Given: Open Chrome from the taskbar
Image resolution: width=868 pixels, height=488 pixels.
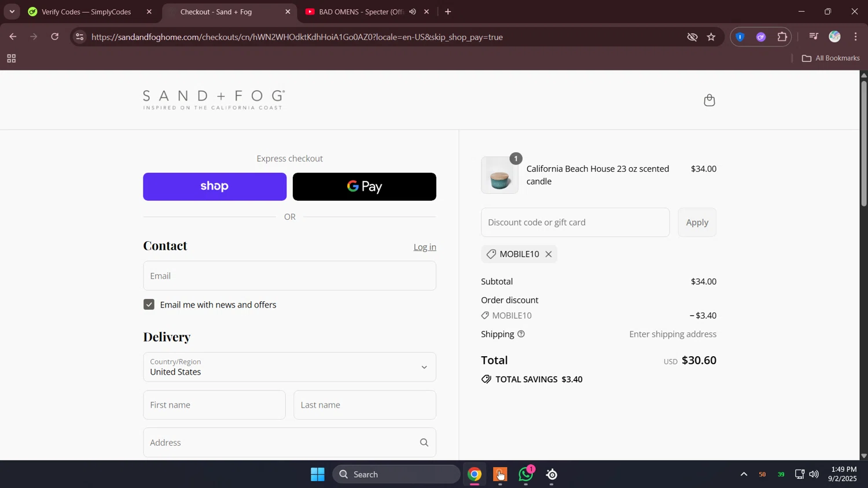Looking at the screenshot, I should [x=475, y=475].
